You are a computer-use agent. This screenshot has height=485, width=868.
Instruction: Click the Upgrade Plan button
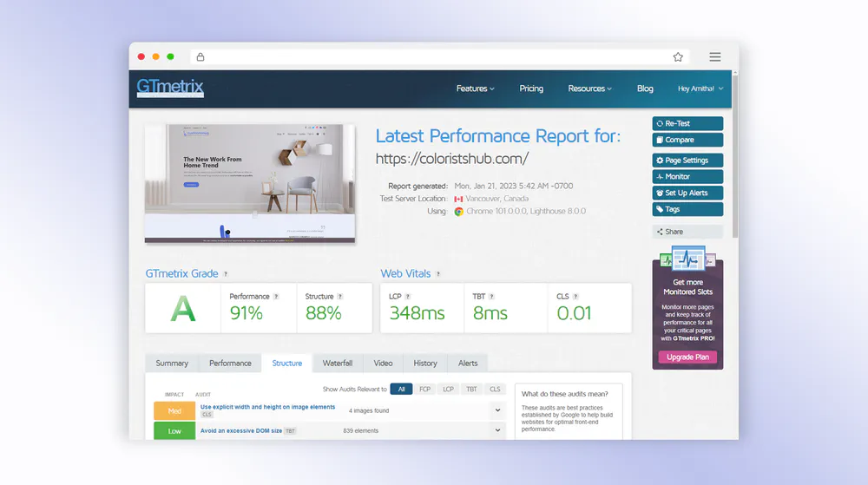(687, 357)
